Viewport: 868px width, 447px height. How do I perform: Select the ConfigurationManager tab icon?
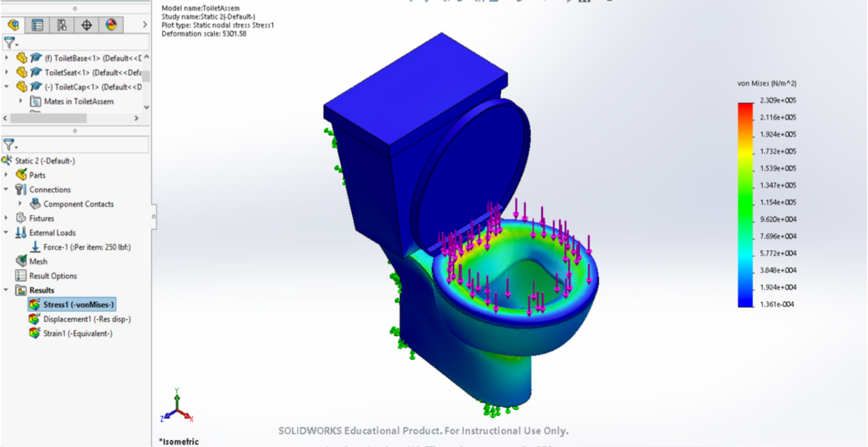(x=63, y=25)
